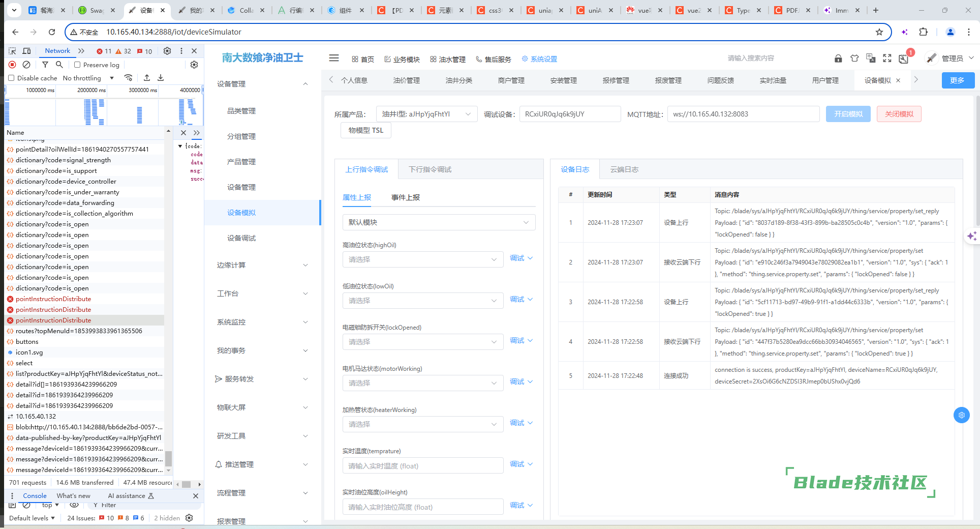Open 默认模块 module dropdown
The image size is (980, 529).
click(439, 222)
